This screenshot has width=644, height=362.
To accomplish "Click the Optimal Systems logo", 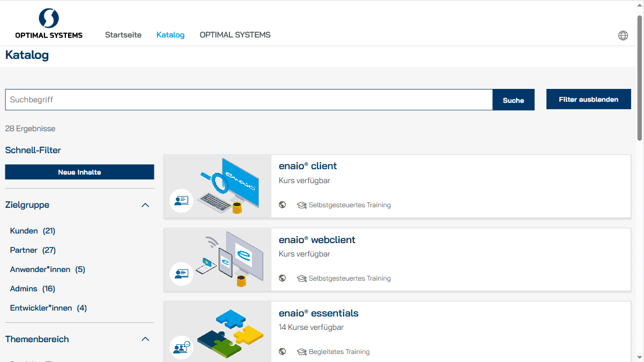I will click(49, 24).
